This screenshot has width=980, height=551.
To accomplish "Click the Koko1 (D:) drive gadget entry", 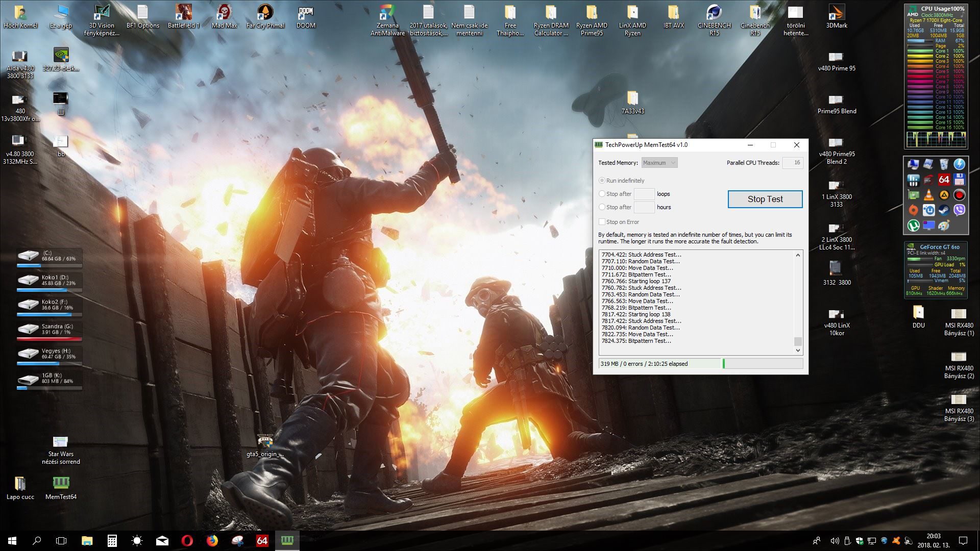I will tap(50, 282).
